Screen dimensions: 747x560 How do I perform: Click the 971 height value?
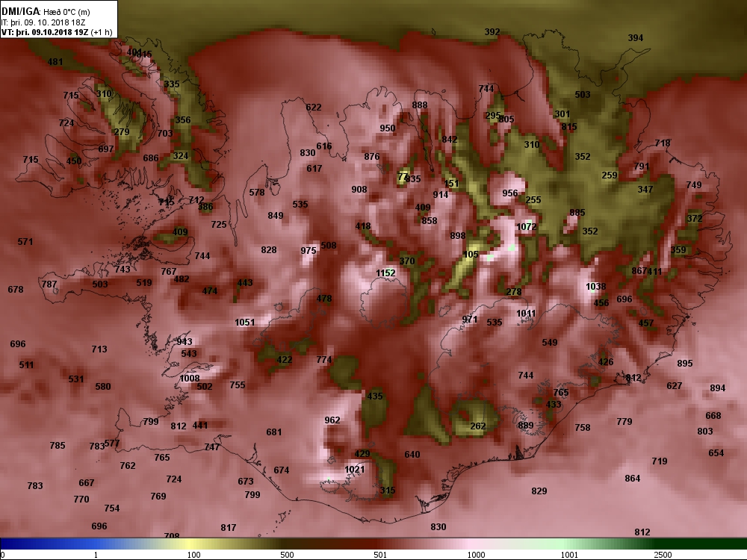tap(469, 319)
